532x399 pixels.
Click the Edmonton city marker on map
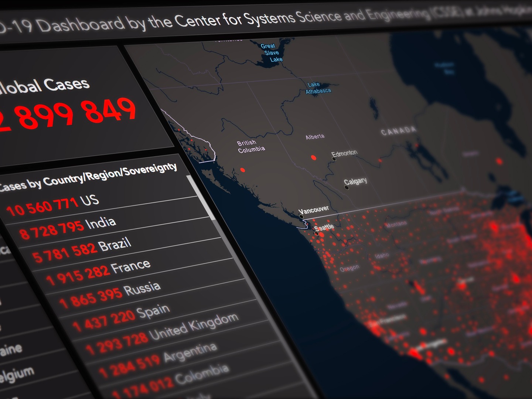click(334, 159)
